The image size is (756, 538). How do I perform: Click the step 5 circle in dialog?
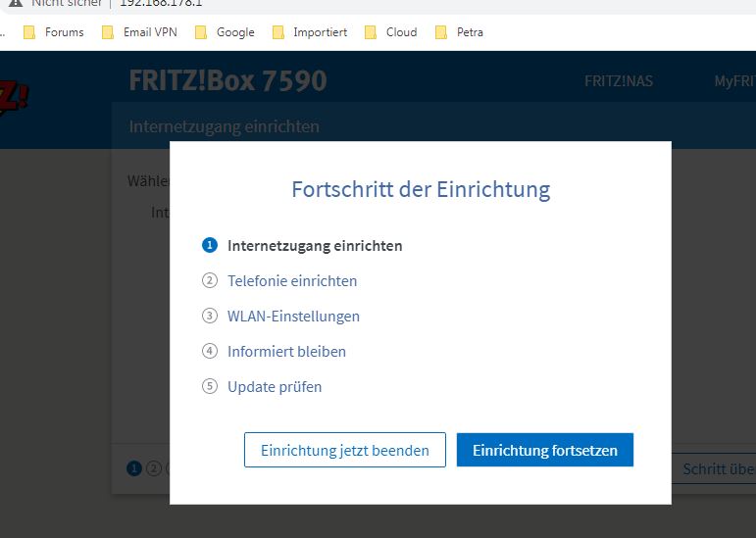(210, 386)
